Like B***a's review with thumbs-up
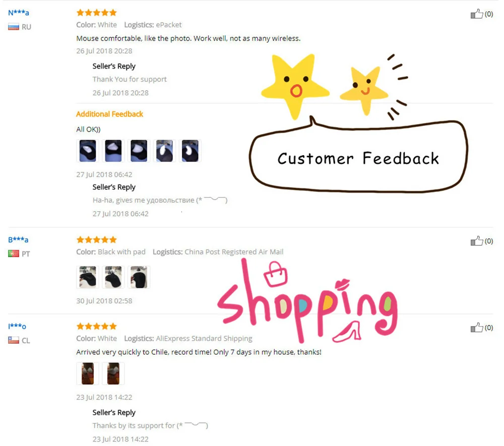504x446 pixels. pos(477,241)
